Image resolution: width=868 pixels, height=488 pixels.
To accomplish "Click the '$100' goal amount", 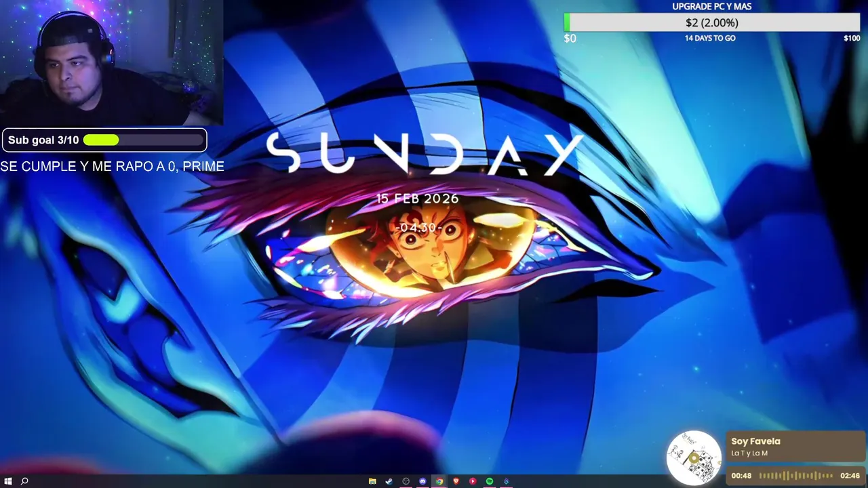I will (x=852, y=38).
